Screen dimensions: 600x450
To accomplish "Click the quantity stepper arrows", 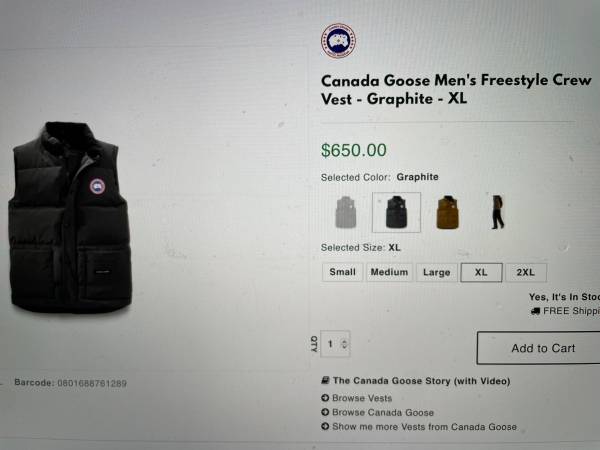I will point(344,344).
